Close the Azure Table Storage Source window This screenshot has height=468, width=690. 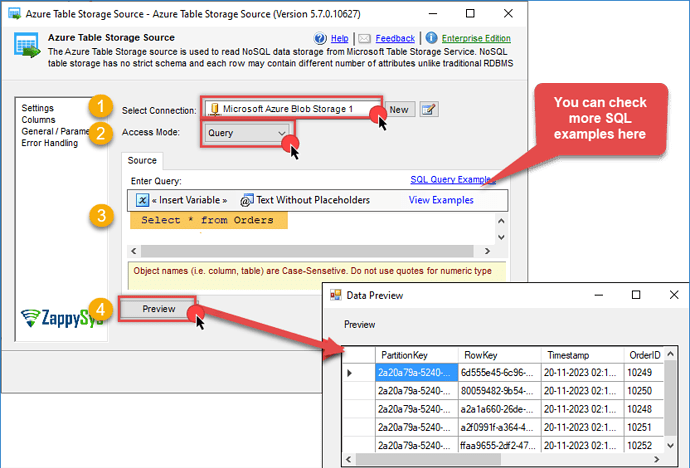(x=508, y=13)
